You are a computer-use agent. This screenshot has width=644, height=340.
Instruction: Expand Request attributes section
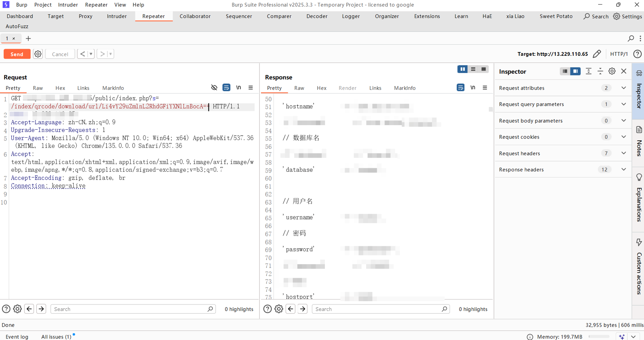(563, 88)
